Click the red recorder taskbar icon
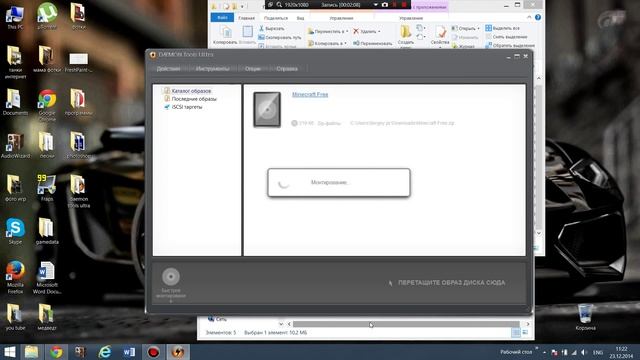 (x=153, y=352)
